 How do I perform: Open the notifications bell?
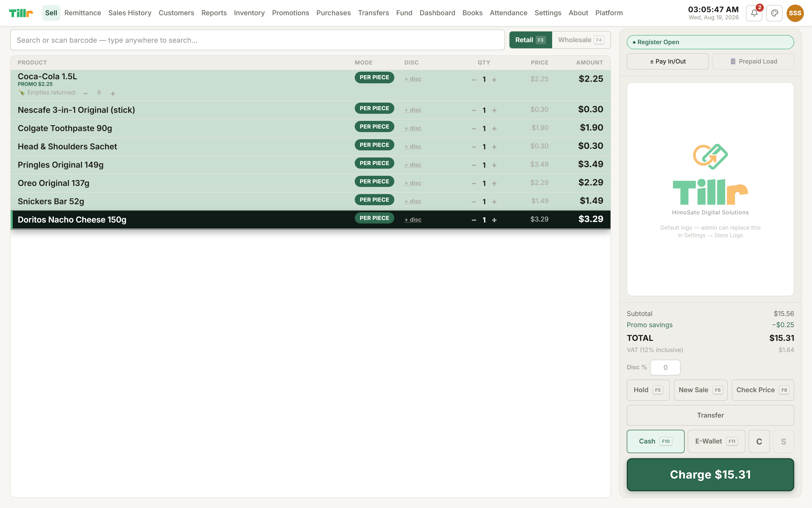(x=754, y=13)
